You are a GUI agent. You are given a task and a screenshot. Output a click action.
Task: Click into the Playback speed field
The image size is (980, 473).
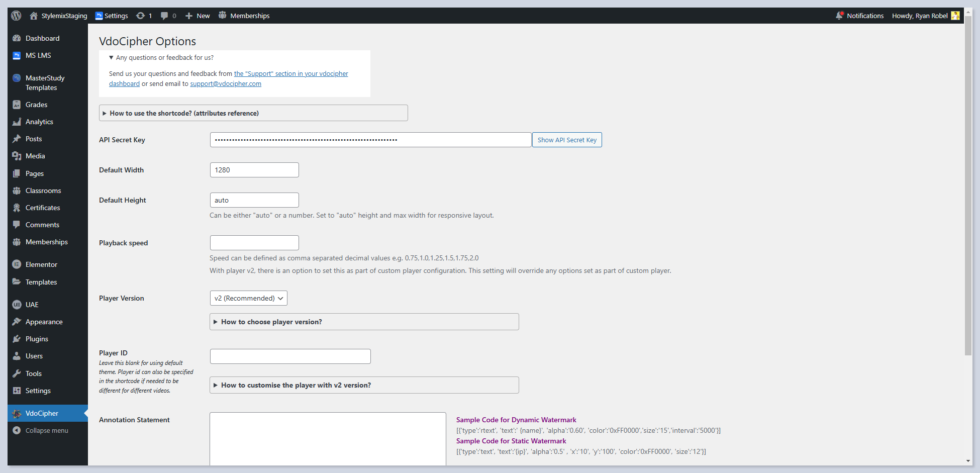[254, 243]
